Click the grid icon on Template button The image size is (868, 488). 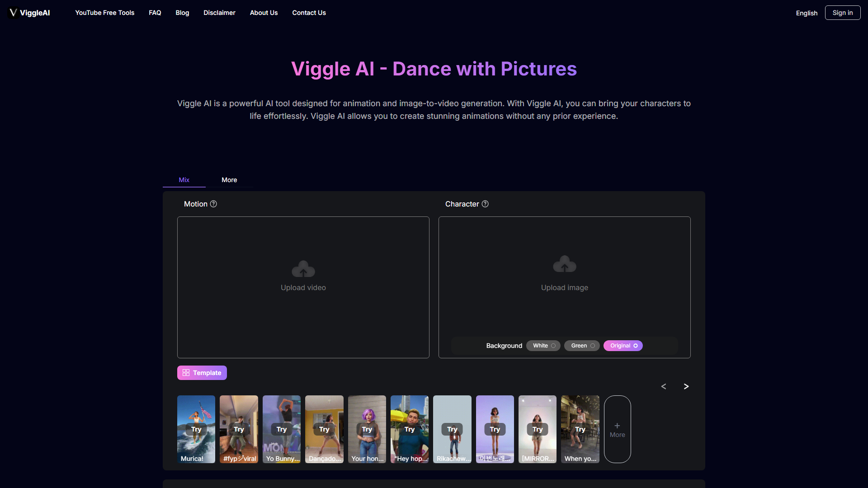[x=186, y=373]
